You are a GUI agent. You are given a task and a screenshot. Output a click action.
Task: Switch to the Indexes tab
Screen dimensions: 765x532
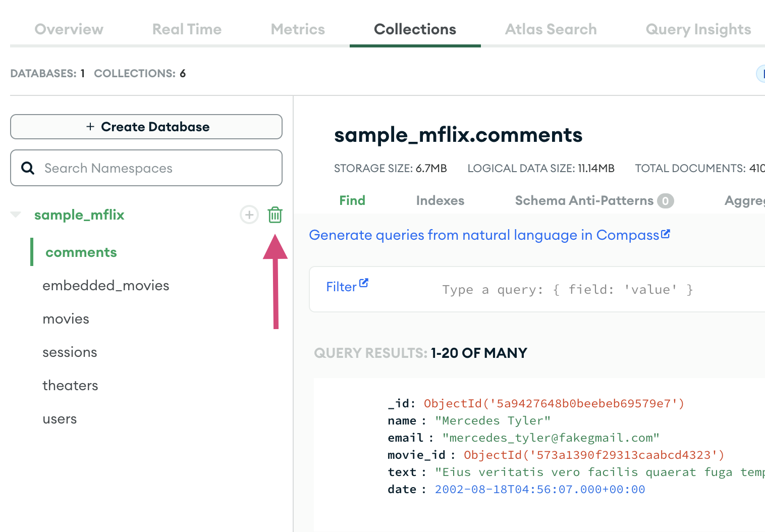(x=440, y=201)
